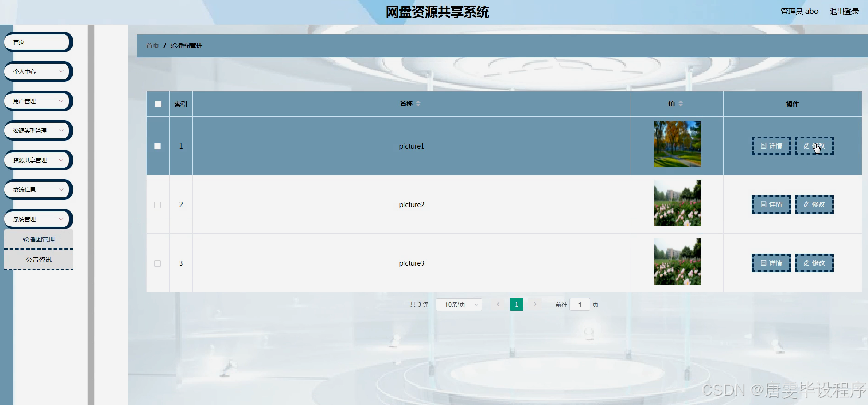
Task: Open the 10条/页 page size dropdown
Action: coord(459,304)
